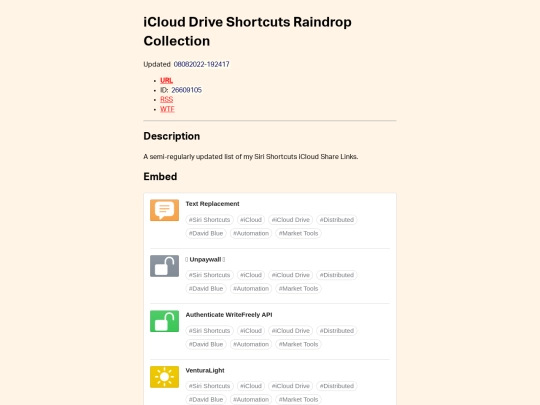Click #iCloud Drive tag under VenturaLight
This screenshot has width=540, height=405.
(x=291, y=386)
